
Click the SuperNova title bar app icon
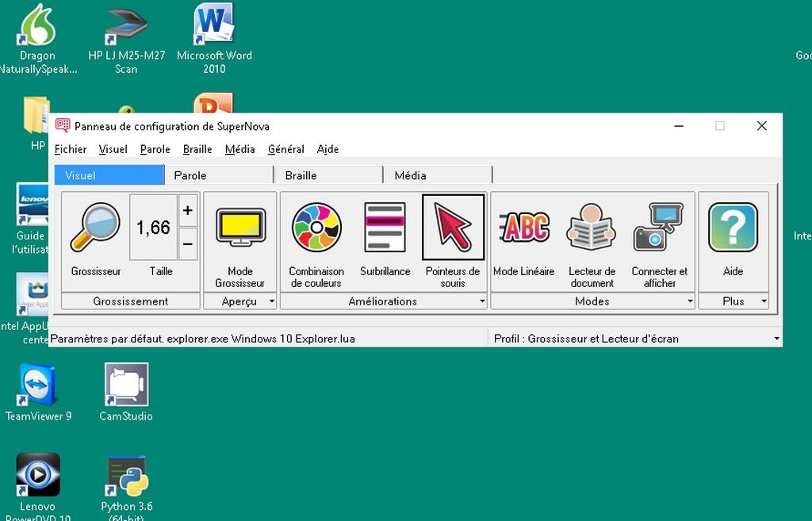63,125
